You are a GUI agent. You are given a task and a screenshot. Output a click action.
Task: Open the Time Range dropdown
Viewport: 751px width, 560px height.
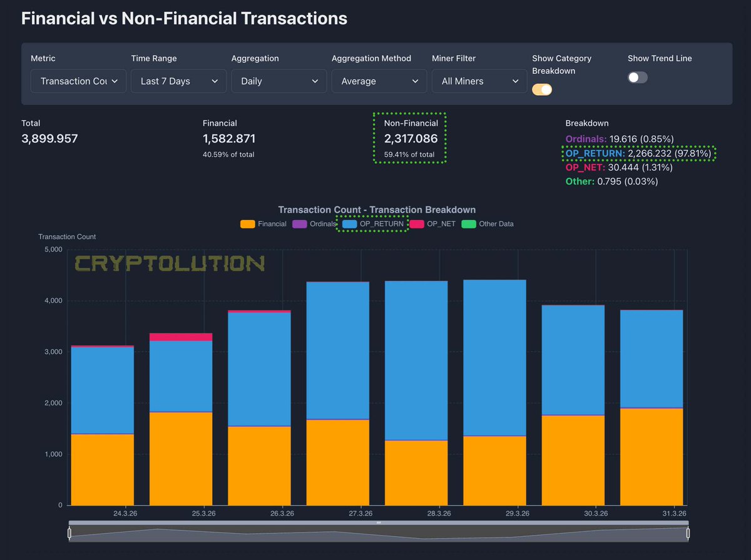click(x=178, y=81)
